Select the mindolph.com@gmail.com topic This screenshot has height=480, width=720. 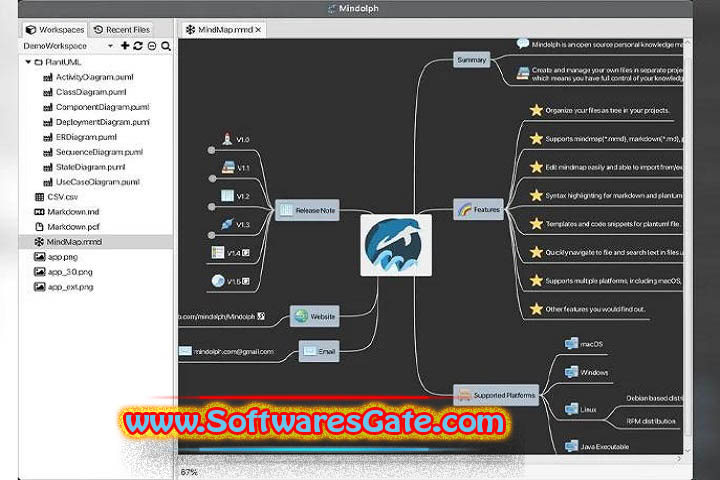tap(233, 351)
